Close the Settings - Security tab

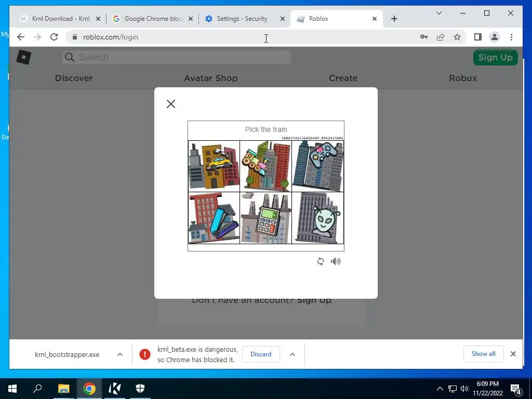[282, 19]
